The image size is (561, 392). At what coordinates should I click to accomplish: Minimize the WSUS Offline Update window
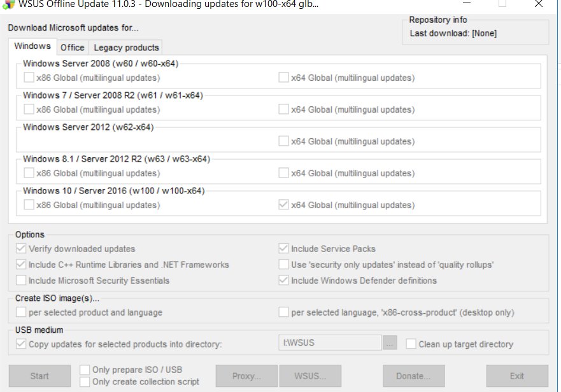click(x=467, y=4)
